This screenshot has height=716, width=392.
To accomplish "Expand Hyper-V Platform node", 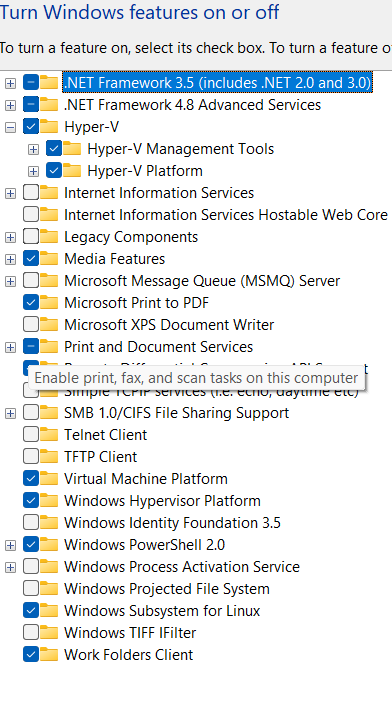I will tap(33, 171).
